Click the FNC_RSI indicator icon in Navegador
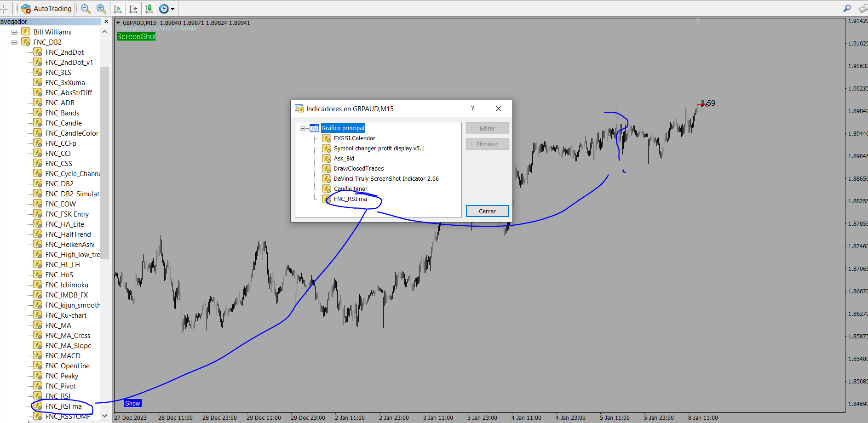The width and height of the screenshot is (868, 423). pos(38,396)
